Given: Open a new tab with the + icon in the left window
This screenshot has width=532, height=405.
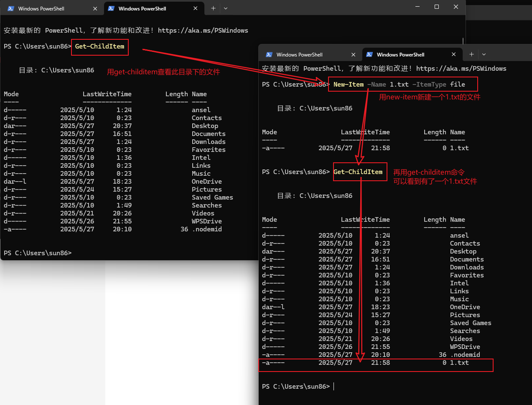Looking at the screenshot, I should 213,8.
